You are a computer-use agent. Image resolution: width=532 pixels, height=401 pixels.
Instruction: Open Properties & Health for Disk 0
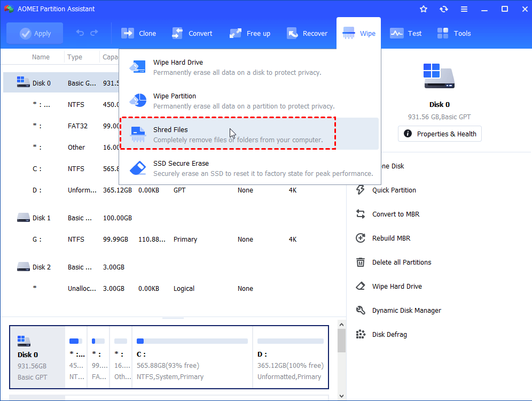[439, 134]
